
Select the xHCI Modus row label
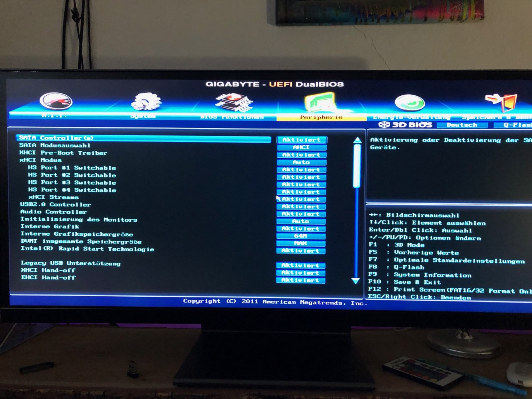click(40, 160)
